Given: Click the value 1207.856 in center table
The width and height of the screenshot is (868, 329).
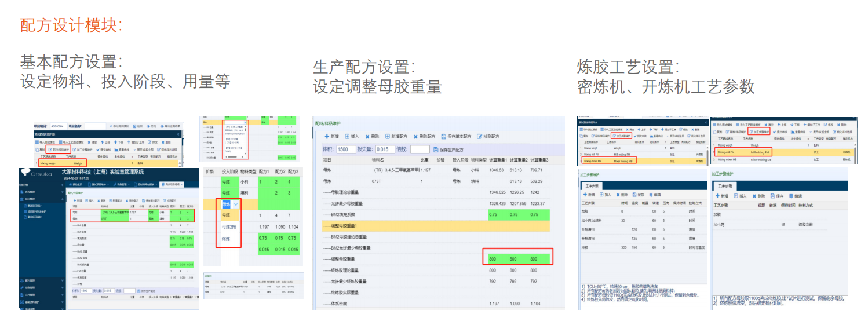Looking at the screenshot, I should [517, 203].
